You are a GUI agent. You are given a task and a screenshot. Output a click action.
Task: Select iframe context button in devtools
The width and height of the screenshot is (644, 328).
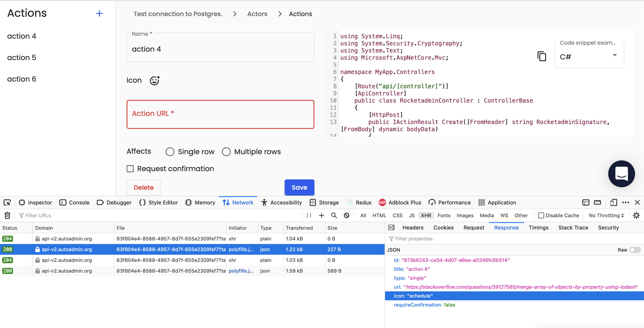click(586, 202)
